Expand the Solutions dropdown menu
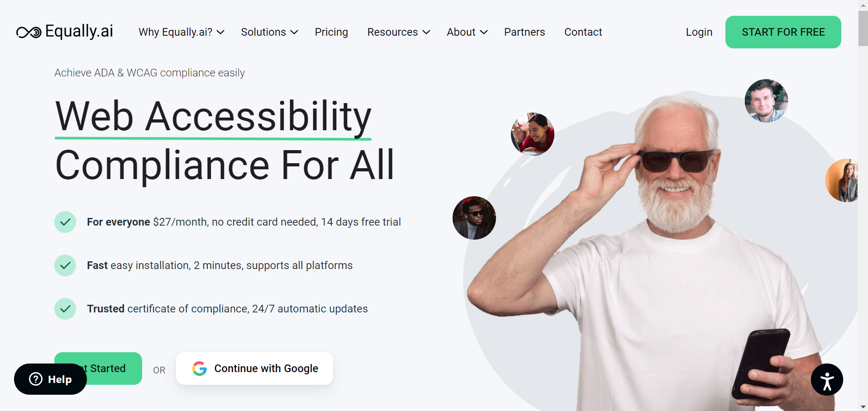 coord(269,32)
